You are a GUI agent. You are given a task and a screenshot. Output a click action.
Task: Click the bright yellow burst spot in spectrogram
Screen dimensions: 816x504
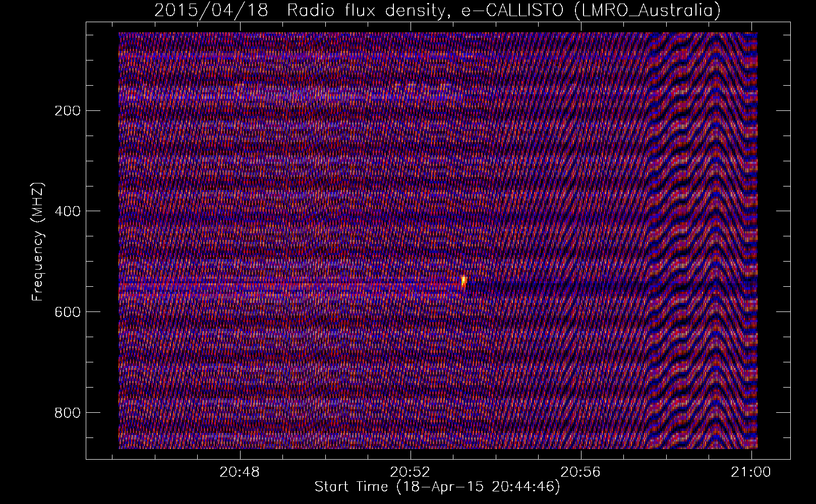coord(464,281)
